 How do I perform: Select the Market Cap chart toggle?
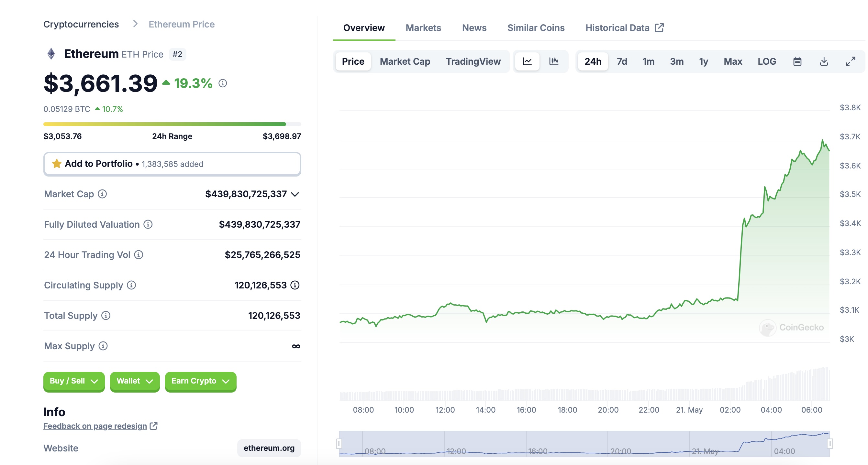405,61
